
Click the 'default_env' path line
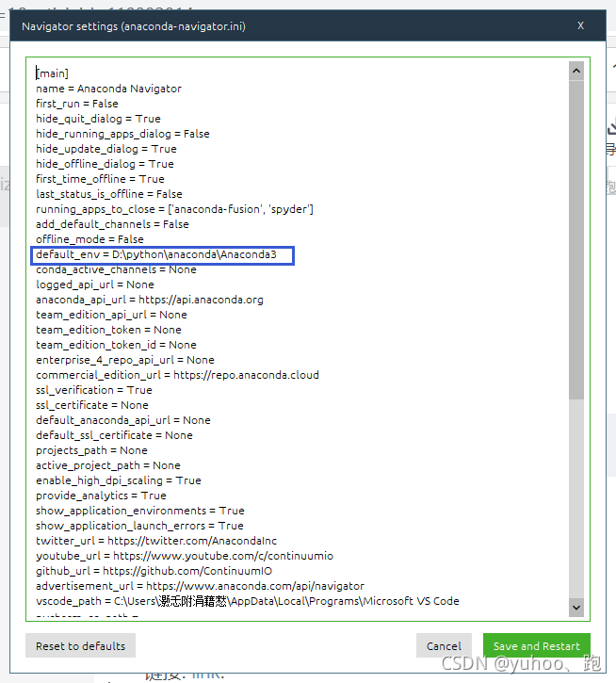tap(156, 254)
